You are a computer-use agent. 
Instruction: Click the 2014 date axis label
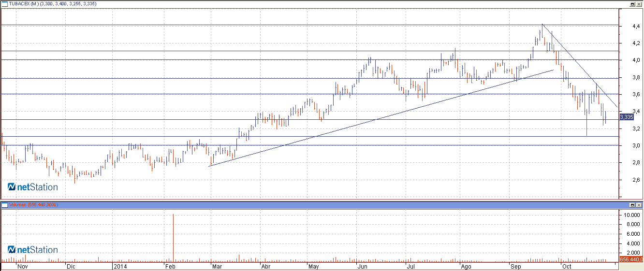119,266
